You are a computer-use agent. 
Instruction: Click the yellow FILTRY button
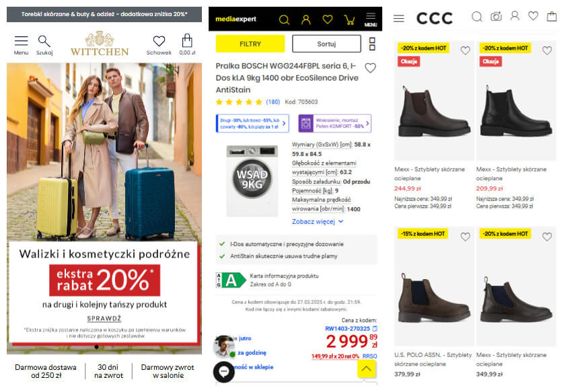click(x=250, y=44)
